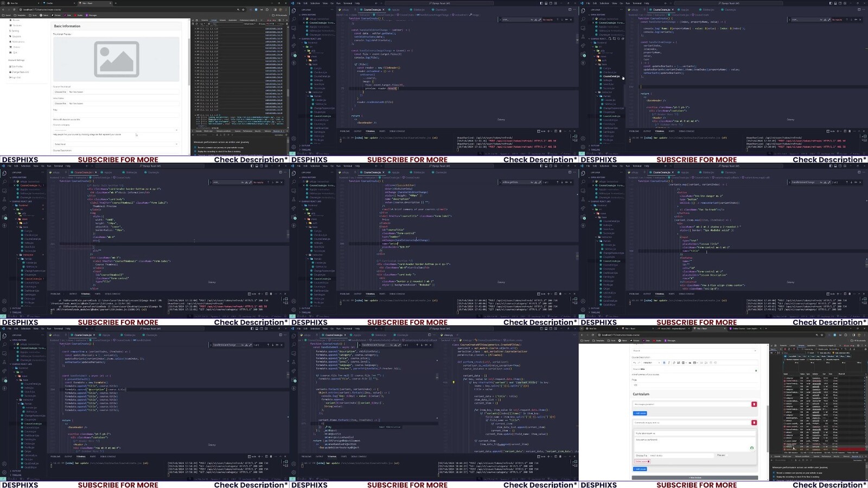
Task: Toggle Match Whole Word in top-middle find widget
Action: click(x=535, y=20)
